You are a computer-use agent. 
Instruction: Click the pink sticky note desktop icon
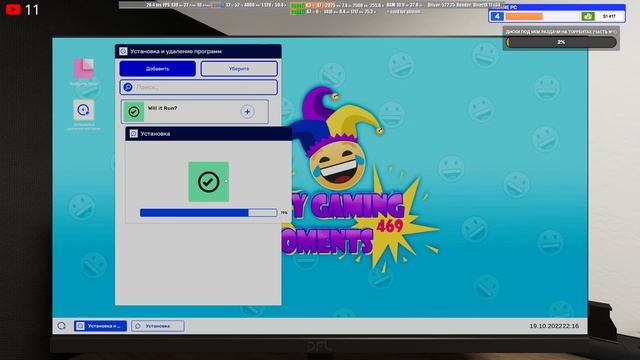click(x=84, y=68)
